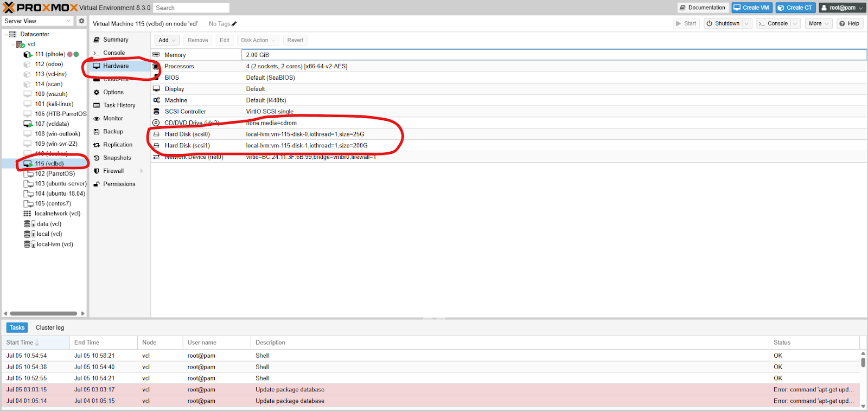
Task: Open the Disk Action dropdown
Action: point(258,40)
